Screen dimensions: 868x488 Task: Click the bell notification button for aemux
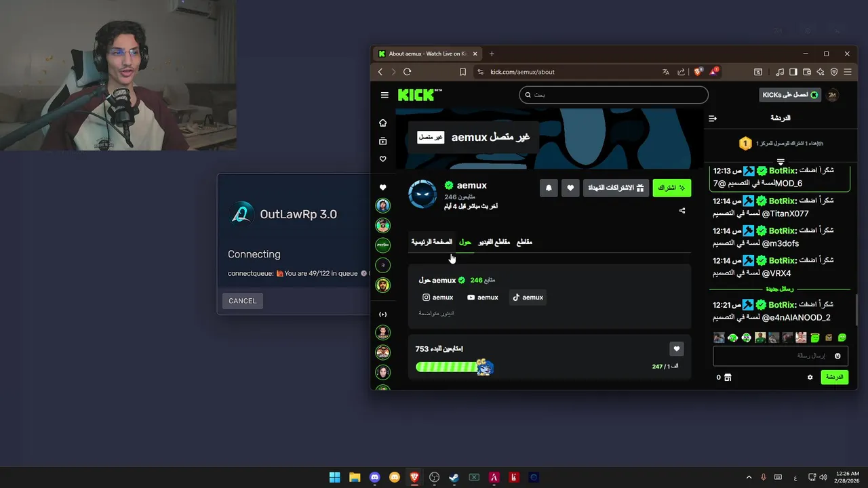549,188
